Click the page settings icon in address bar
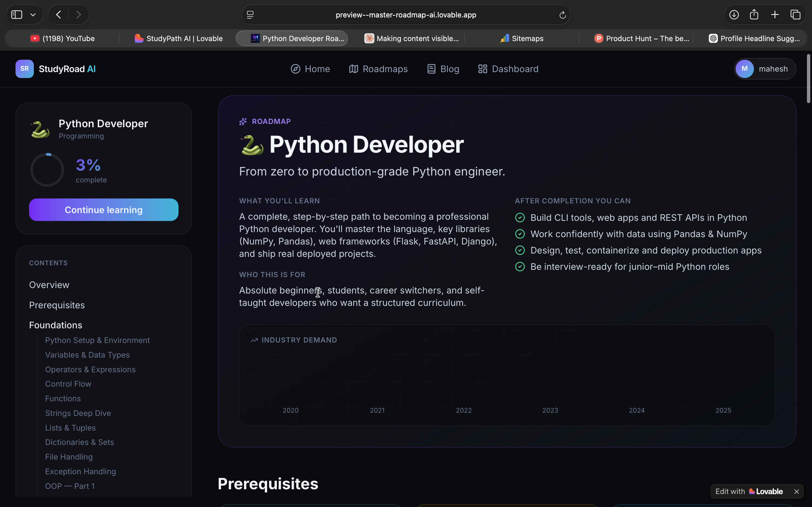This screenshot has width=812, height=507. click(250, 15)
